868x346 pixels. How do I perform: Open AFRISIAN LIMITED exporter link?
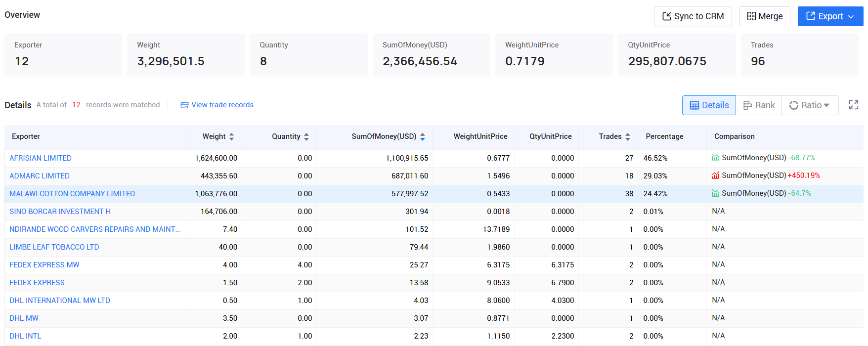coord(41,158)
